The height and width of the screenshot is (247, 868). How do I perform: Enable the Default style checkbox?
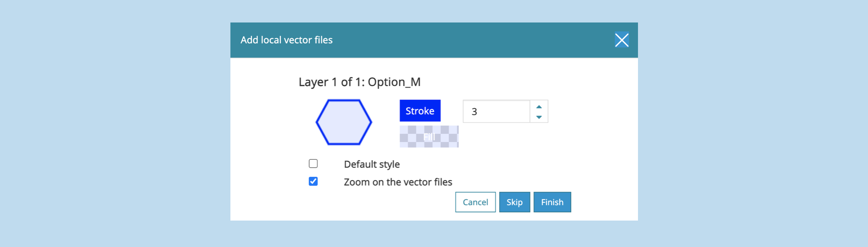(313, 164)
